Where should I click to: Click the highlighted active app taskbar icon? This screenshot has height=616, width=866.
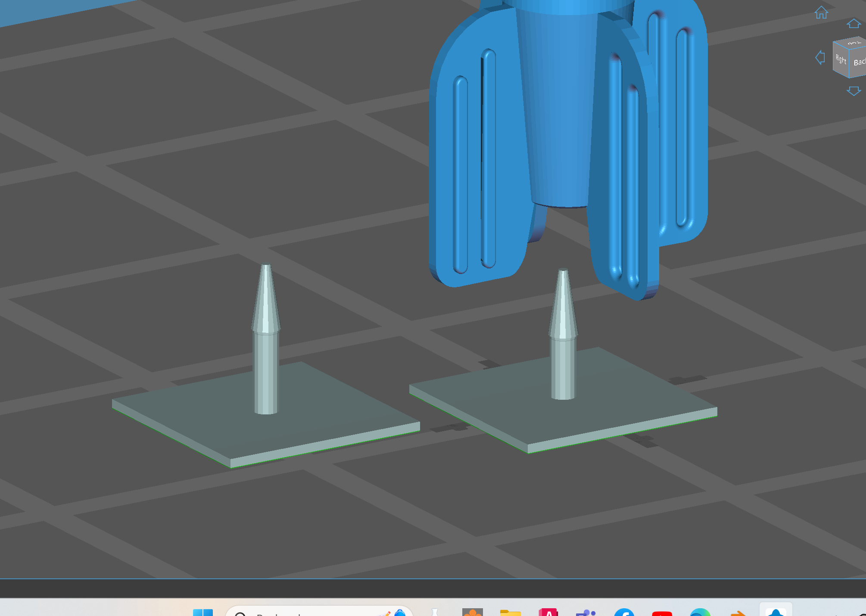(x=776, y=612)
